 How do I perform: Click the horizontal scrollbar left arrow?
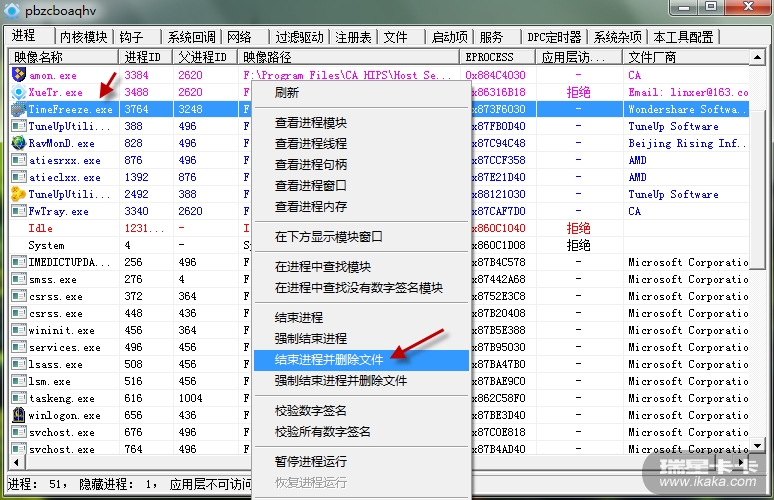pos(16,462)
